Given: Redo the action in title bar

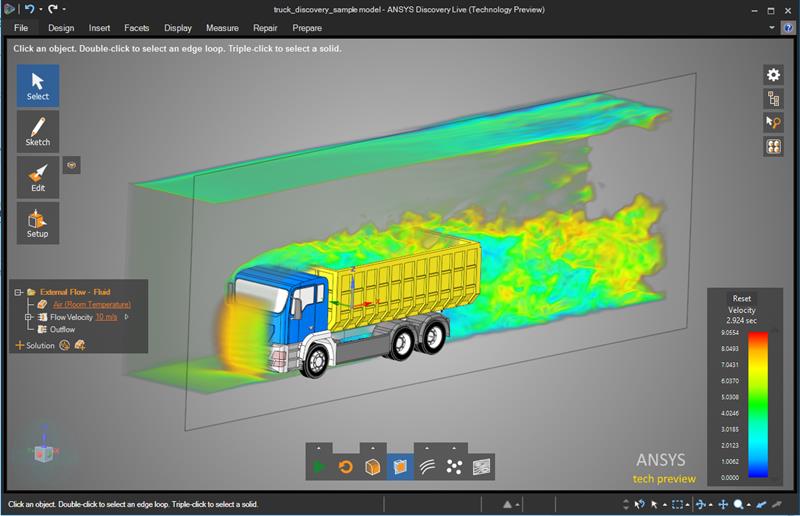Looking at the screenshot, I should 53,9.
